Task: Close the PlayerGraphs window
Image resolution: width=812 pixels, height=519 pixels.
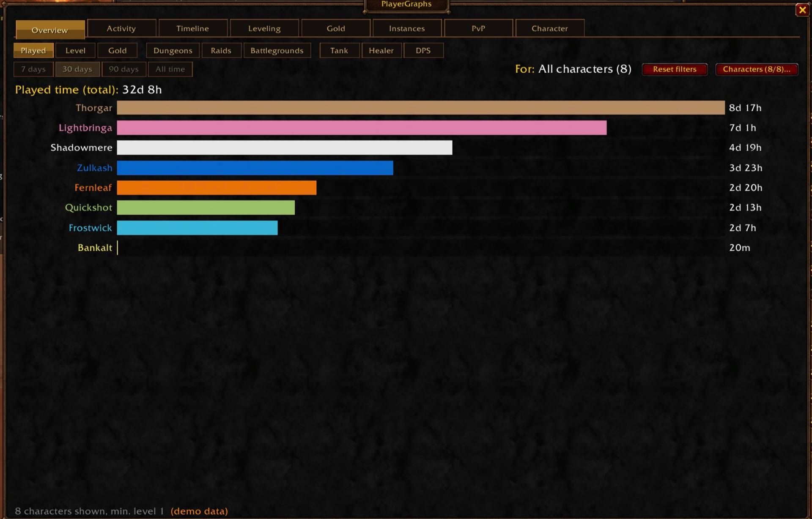Action: click(802, 10)
